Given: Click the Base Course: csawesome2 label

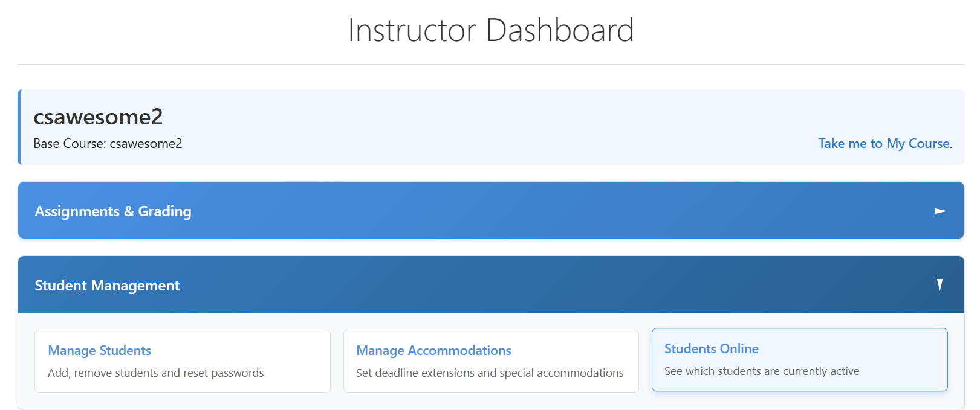Looking at the screenshot, I should (x=108, y=144).
